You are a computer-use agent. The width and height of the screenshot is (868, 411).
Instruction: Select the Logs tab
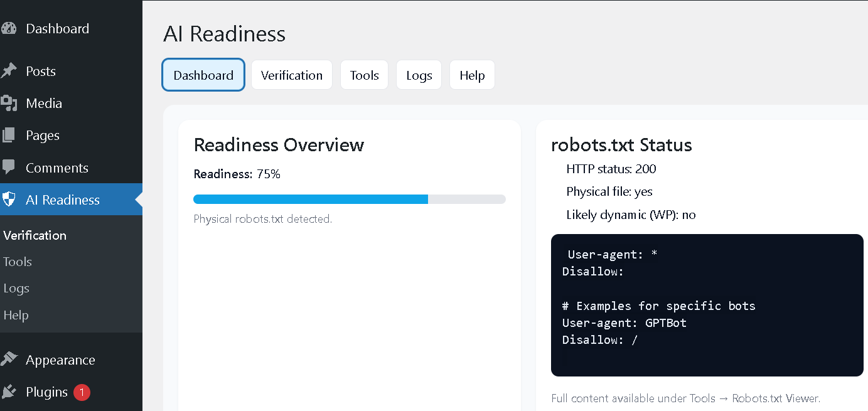[x=419, y=75]
